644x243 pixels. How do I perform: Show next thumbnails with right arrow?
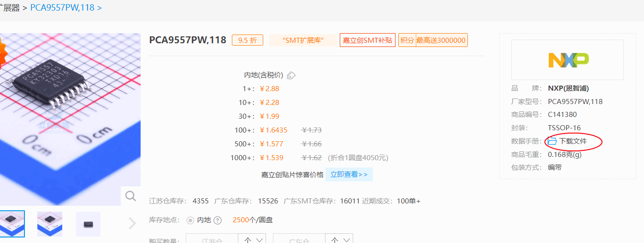(132, 224)
